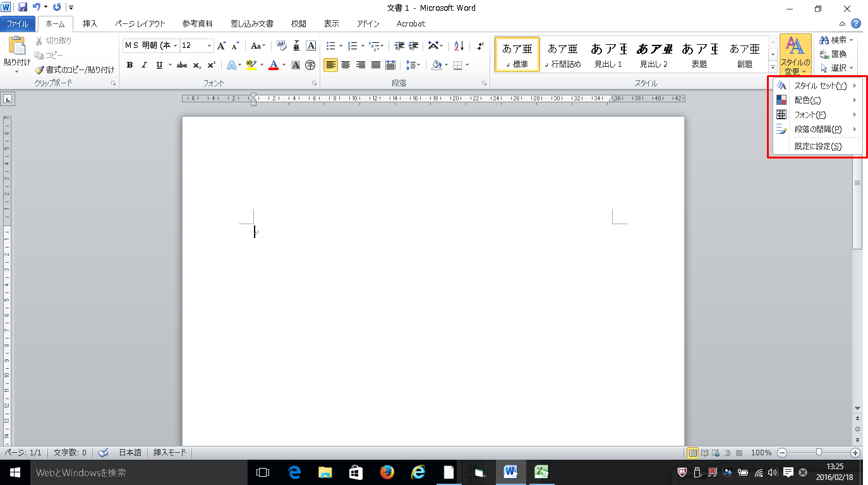Align text left
The width and height of the screenshot is (868, 485).
[330, 65]
